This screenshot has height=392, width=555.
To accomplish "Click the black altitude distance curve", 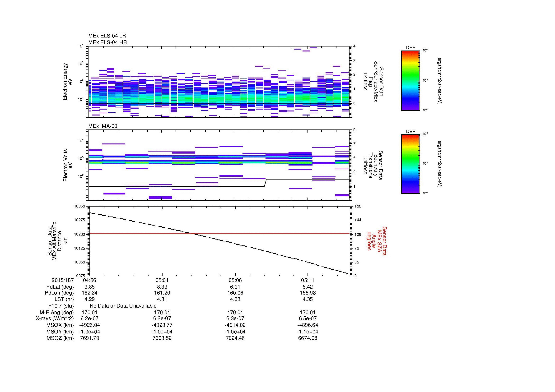I will click(219, 244).
